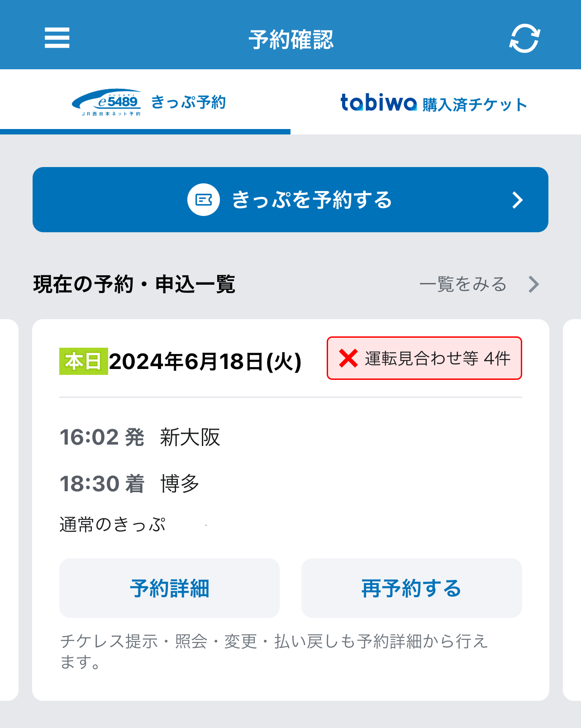Tap the 2024年6月18日(火) date heading
The width and height of the screenshot is (581, 728).
pyautogui.click(x=205, y=361)
